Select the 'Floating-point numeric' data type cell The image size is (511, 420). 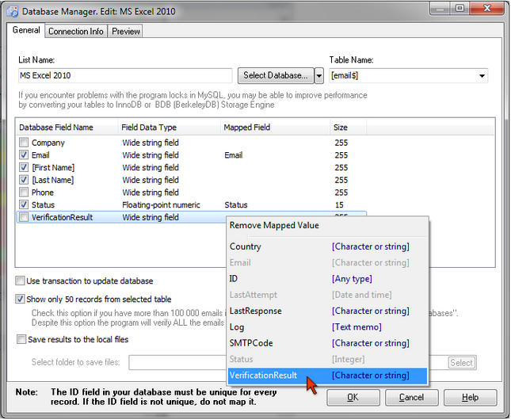[161, 204]
